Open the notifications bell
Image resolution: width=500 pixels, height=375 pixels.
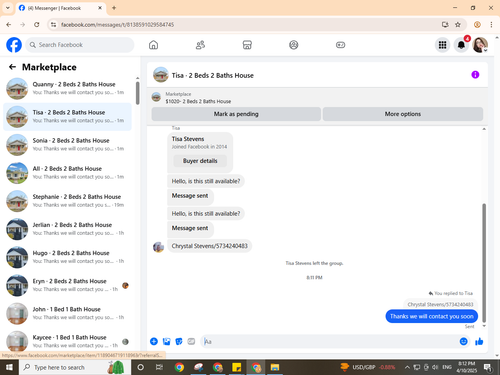461,45
